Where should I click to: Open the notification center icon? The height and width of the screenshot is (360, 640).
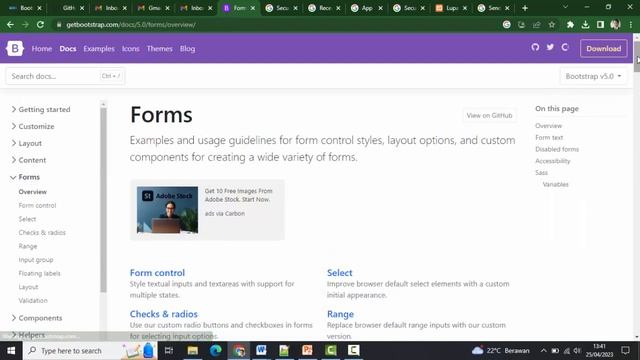[625, 350]
